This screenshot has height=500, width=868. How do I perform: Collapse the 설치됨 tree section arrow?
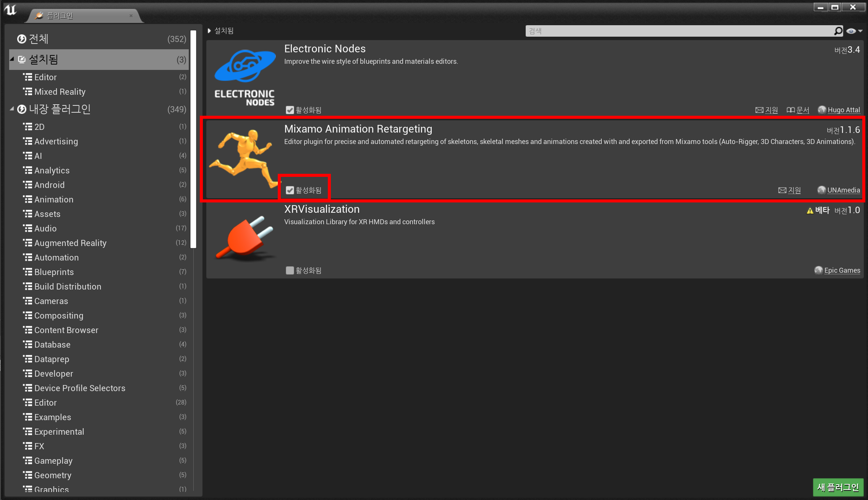12,59
